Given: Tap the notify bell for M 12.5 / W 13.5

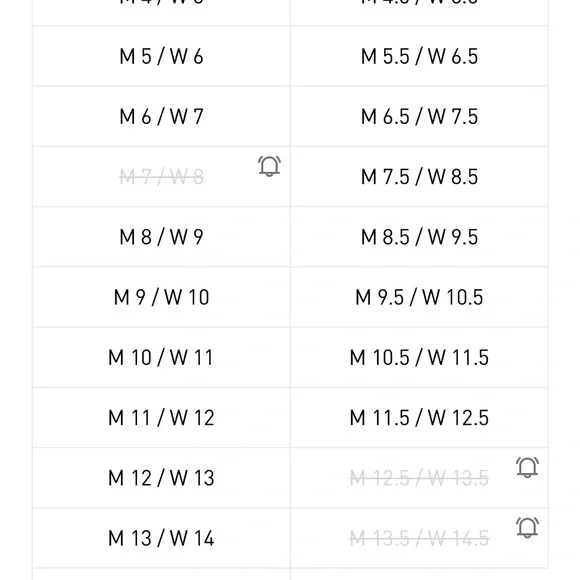Looking at the screenshot, I should click(527, 467).
